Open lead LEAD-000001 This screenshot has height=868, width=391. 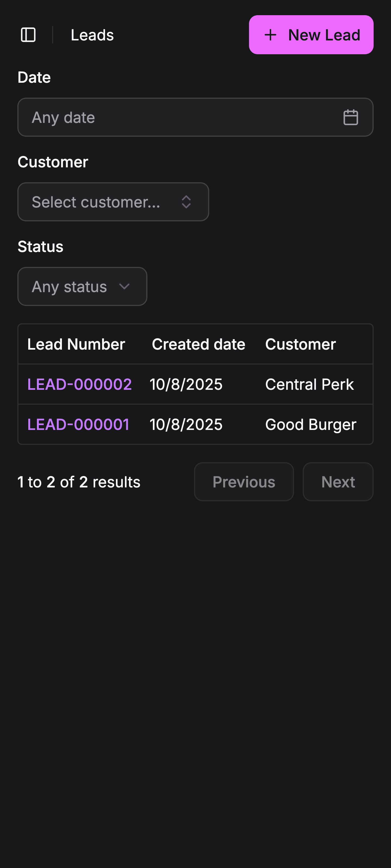click(x=78, y=425)
